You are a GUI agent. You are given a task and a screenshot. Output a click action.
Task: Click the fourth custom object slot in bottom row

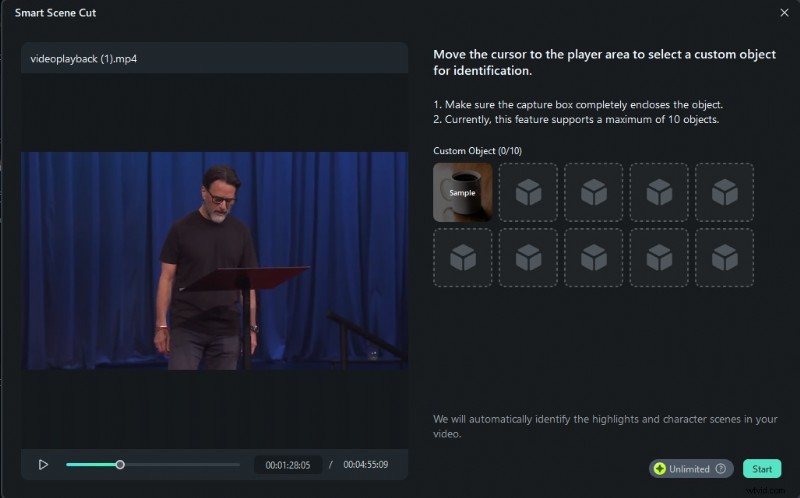659,258
